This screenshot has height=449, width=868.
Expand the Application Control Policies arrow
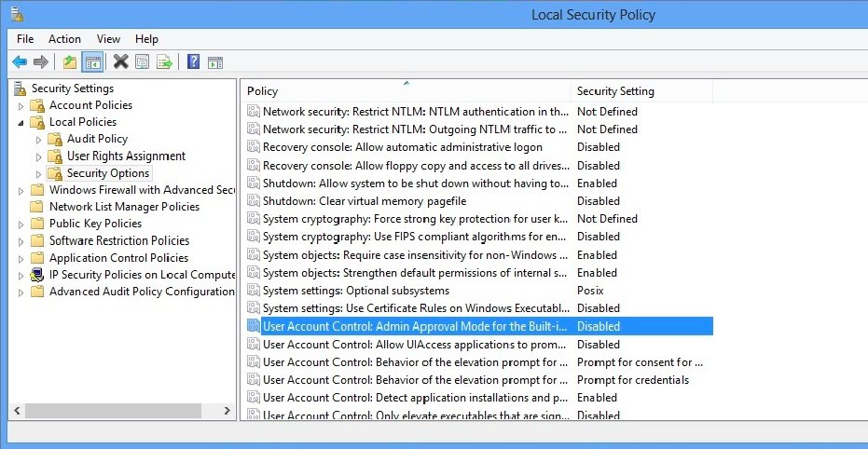tap(21, 259)
